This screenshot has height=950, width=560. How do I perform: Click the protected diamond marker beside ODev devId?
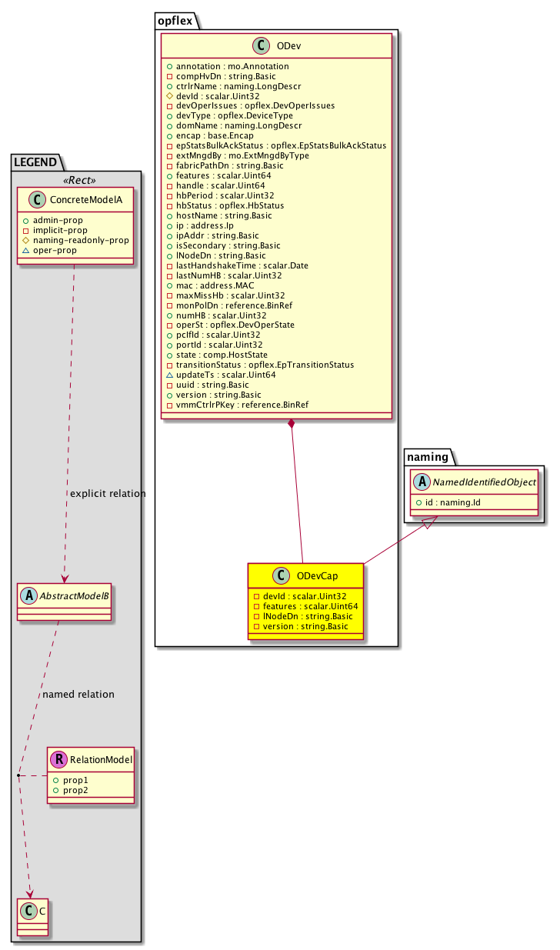[x=169, y=95]
